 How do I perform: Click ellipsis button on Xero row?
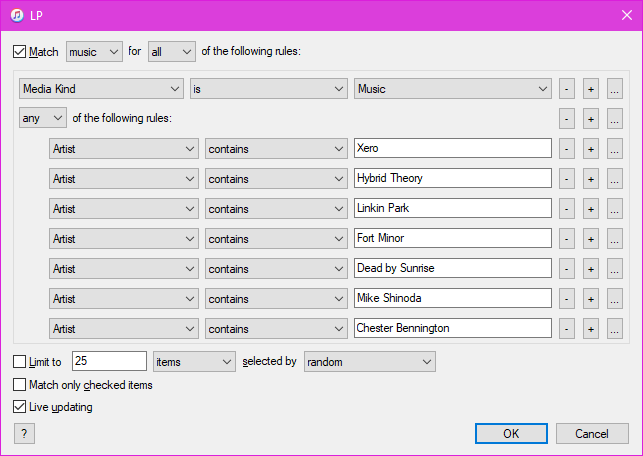click(615, 148)
